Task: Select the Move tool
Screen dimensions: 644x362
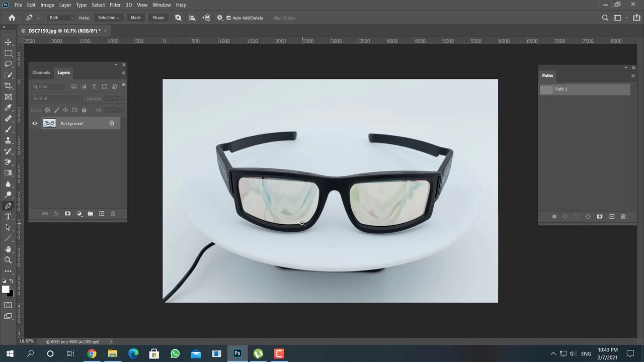Action: tap(8, 42)
